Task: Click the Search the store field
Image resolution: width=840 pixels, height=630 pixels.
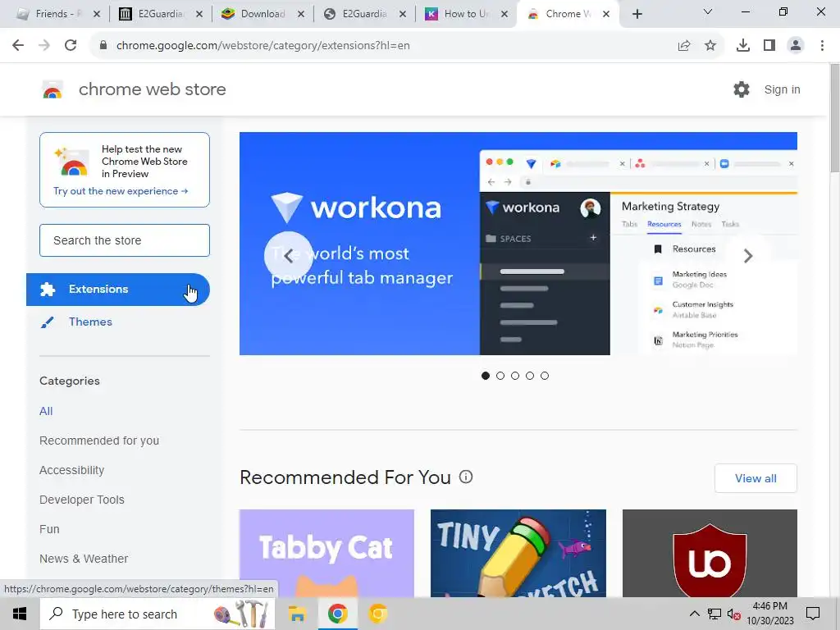Action: point(125,240)
